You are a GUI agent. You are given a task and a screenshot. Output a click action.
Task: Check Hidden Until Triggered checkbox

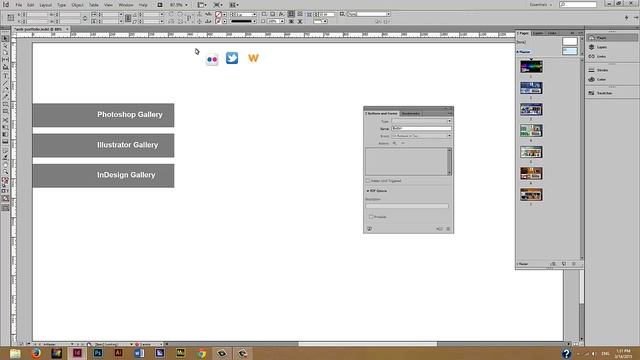pyautogui.click(x=368, y=181)
